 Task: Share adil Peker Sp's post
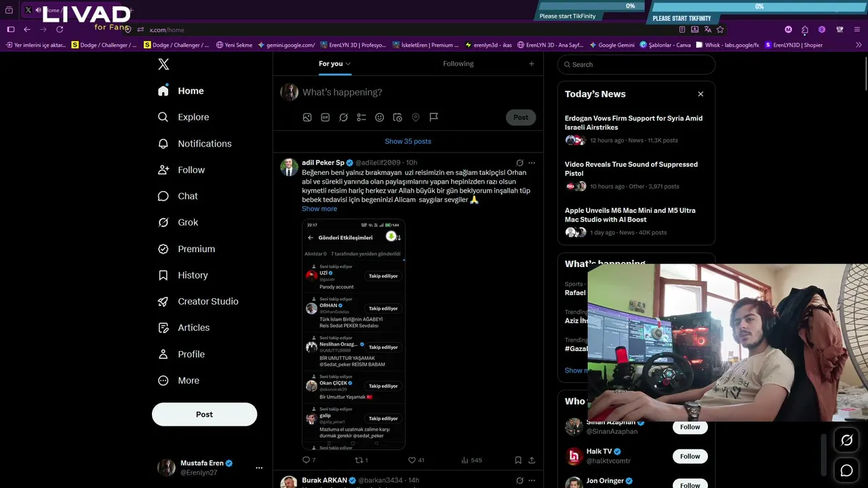[532, 460]
